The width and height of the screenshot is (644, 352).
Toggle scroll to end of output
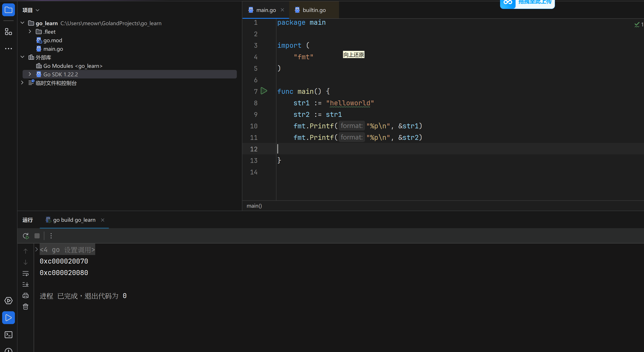click(x=26, y=284)
